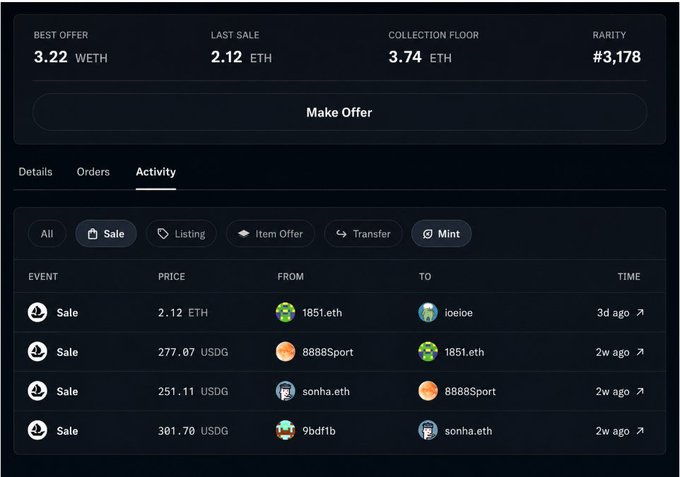This screenshot has height=477, width=680.
Task: Click the TIME column header
Action: coord(629,277)
